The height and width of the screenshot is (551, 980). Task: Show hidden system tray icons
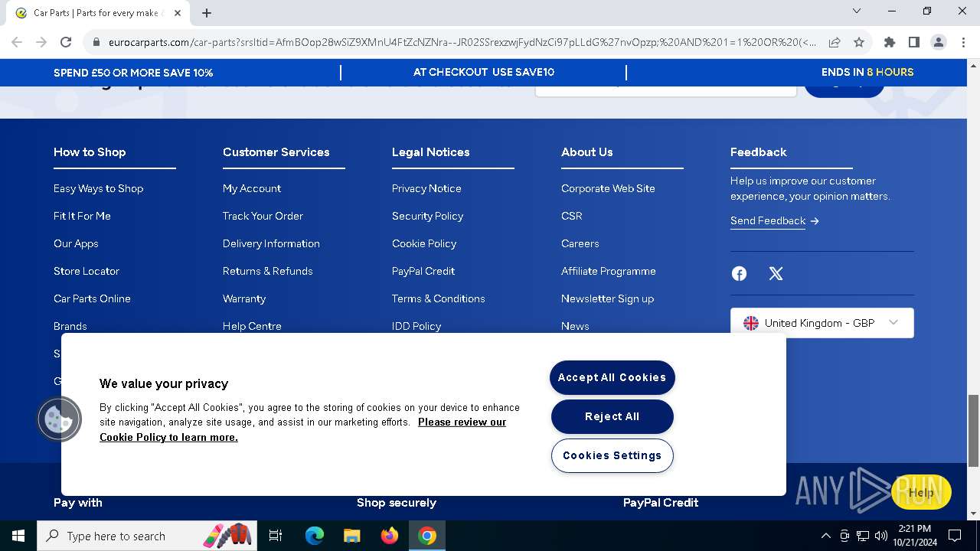(x=825, y=536)
